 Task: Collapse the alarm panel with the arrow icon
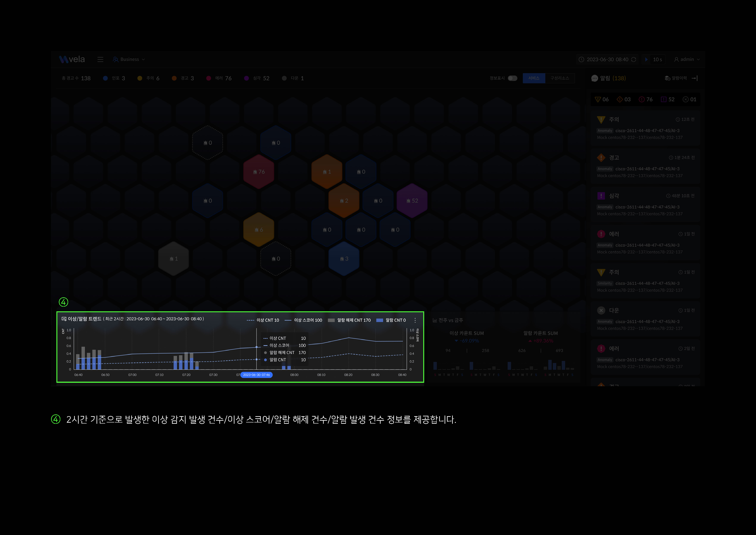[x=695, y=78]
